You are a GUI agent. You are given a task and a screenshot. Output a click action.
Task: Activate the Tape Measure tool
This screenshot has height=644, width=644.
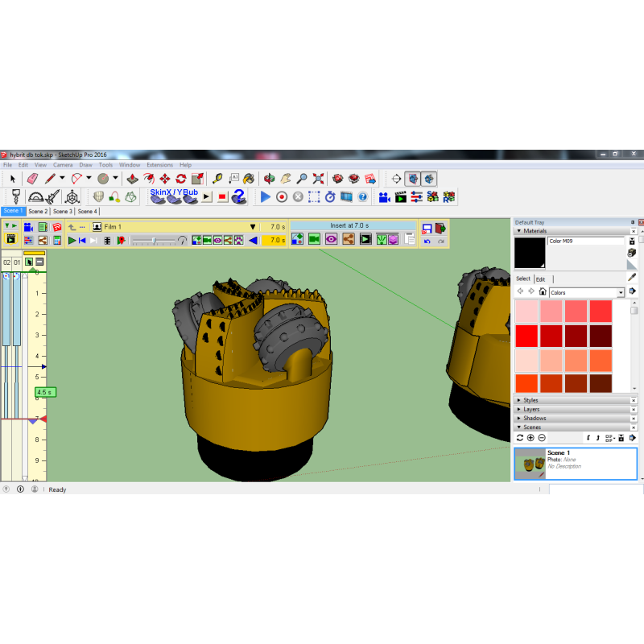click(217, 179)
